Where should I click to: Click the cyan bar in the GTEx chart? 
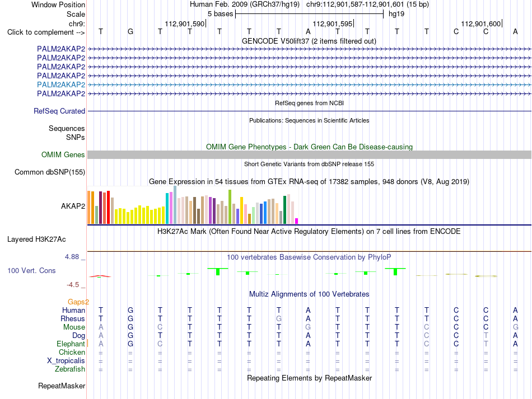167,209
